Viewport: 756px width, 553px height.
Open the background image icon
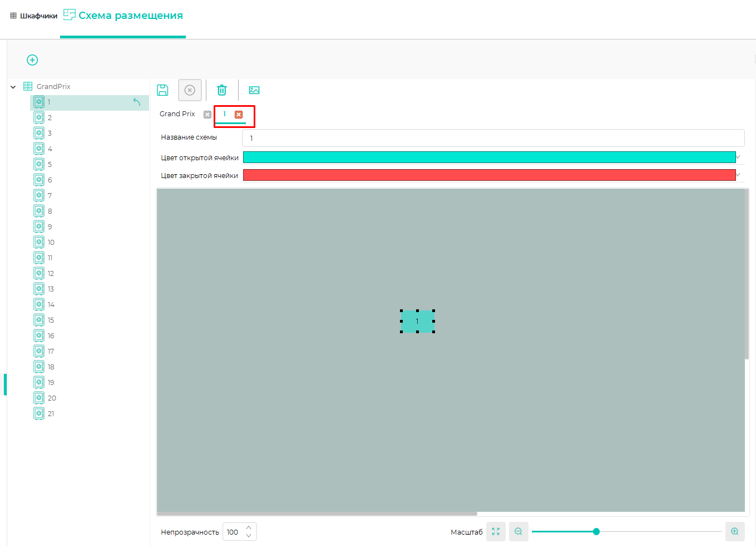pos(254,90)
